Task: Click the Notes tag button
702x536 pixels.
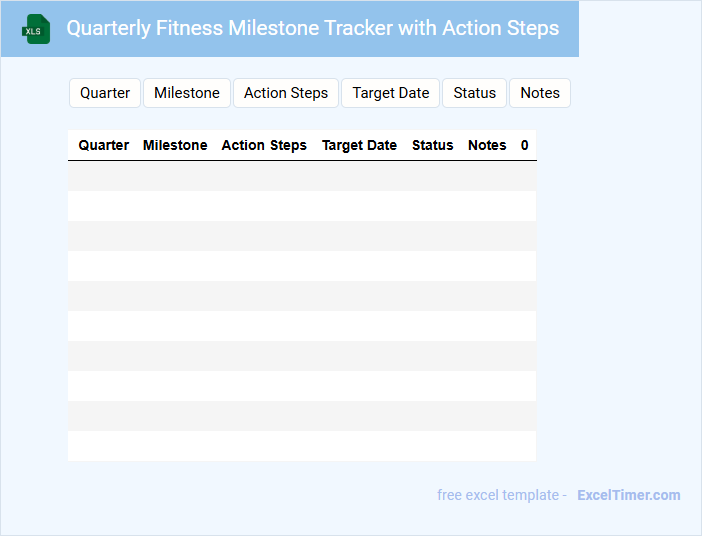Action: pyautogui.click(x=540, y=93)
